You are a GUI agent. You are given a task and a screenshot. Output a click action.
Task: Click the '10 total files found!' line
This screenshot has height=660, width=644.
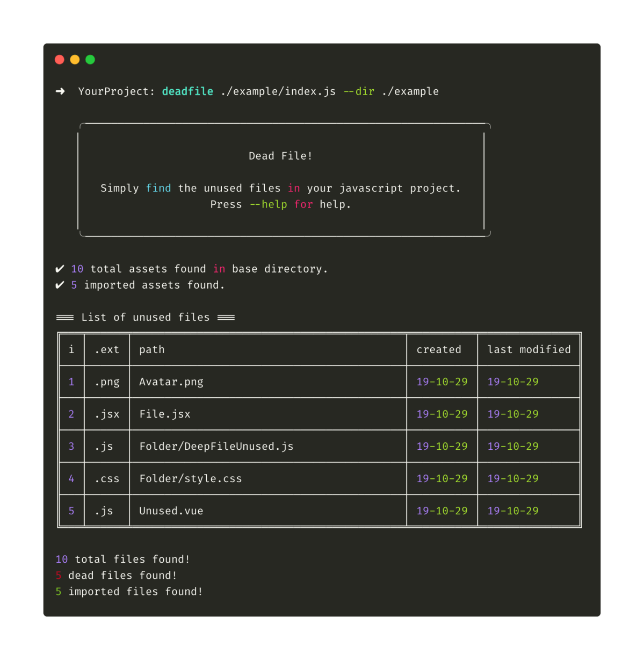tap(122, 559)
